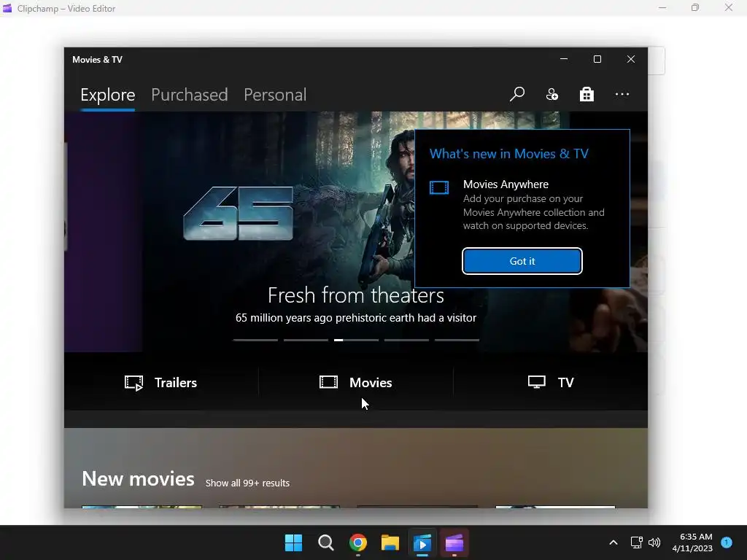This screenshot has width=747, height=560.
Task: Switch to the Purchased tab
Action: point(189,95)
